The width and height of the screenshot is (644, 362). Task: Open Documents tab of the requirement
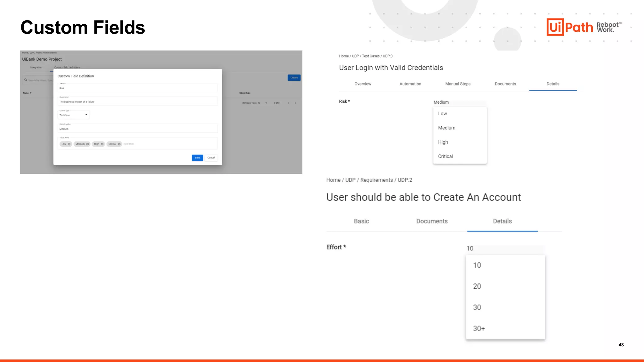(432, 221)
